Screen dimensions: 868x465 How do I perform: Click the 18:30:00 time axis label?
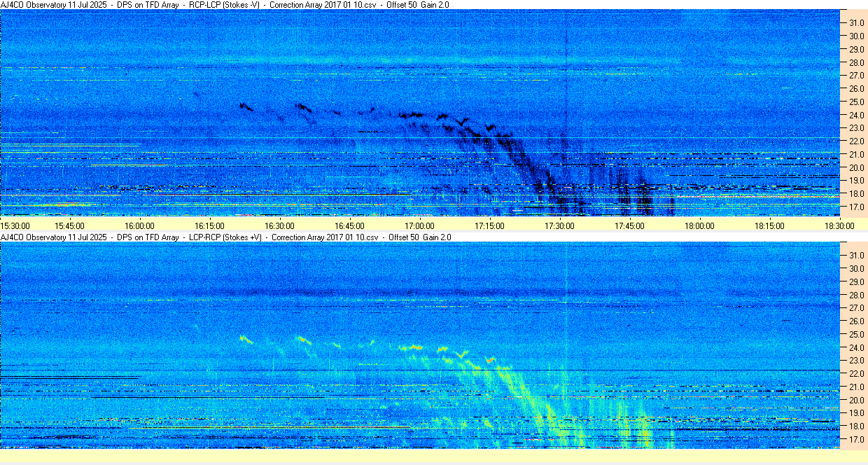coord(839,225)
